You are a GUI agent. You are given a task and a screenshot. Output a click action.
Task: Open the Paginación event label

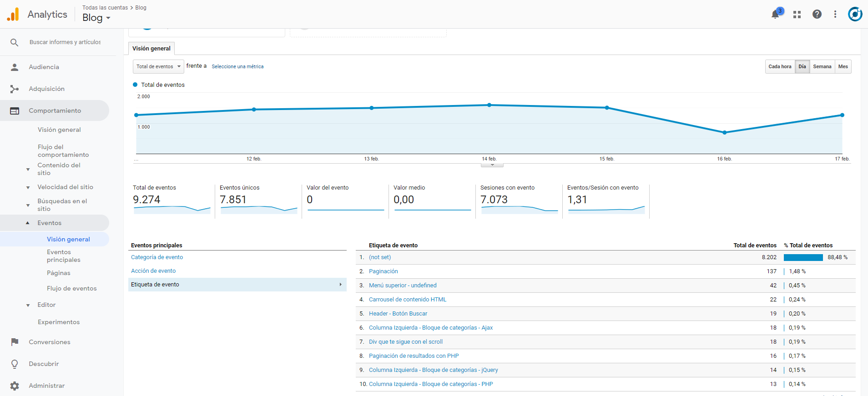pos(384,271)
